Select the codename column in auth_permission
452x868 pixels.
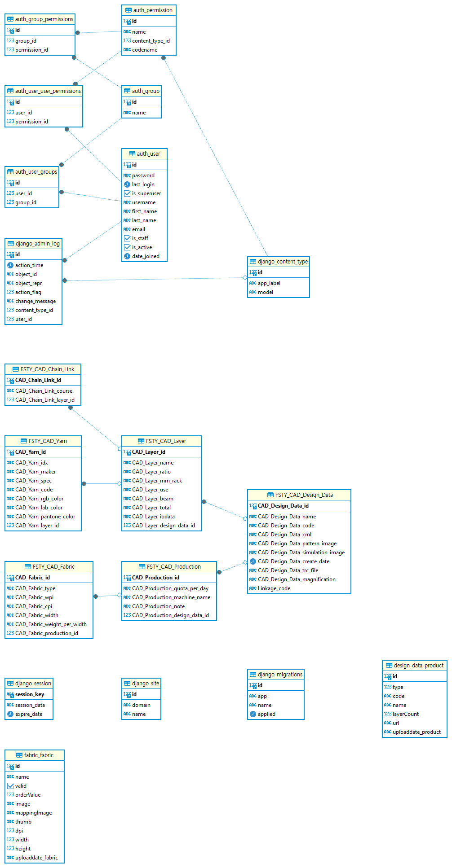(145, 50)
